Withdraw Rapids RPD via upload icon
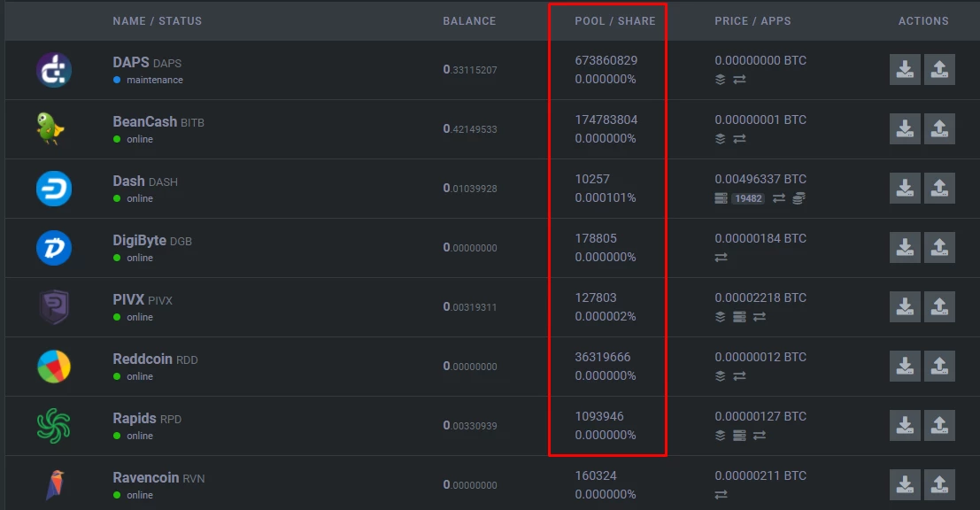The width and height of the screenshot is (980, 510). pyautogui.click(x=939, y=426)
